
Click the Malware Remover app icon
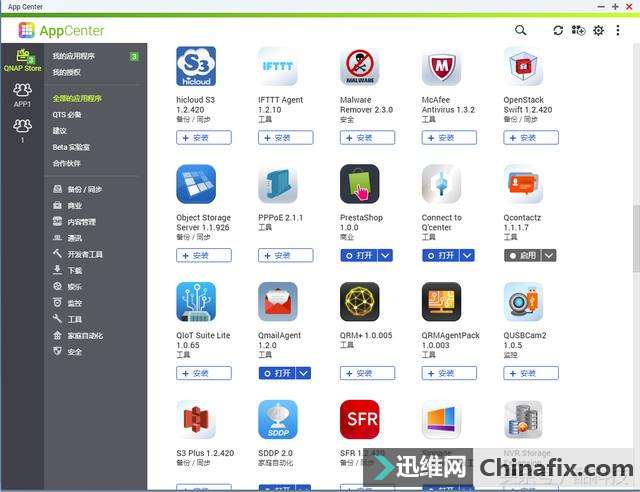[x=360, y=66]
